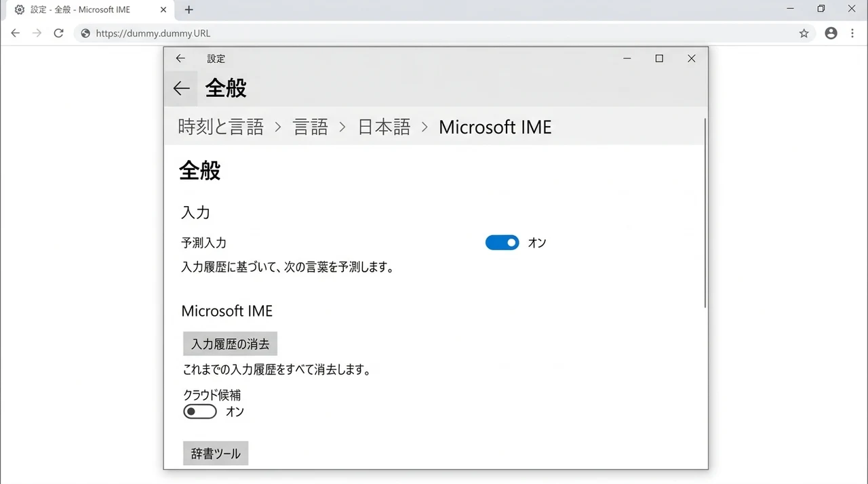Bookmark this page with star icon
868x484 pixels.
[804, 33]
